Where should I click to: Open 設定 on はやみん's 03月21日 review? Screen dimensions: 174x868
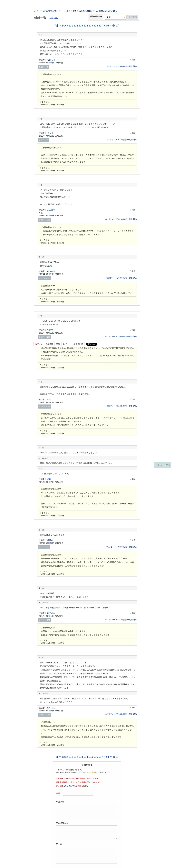133,708
